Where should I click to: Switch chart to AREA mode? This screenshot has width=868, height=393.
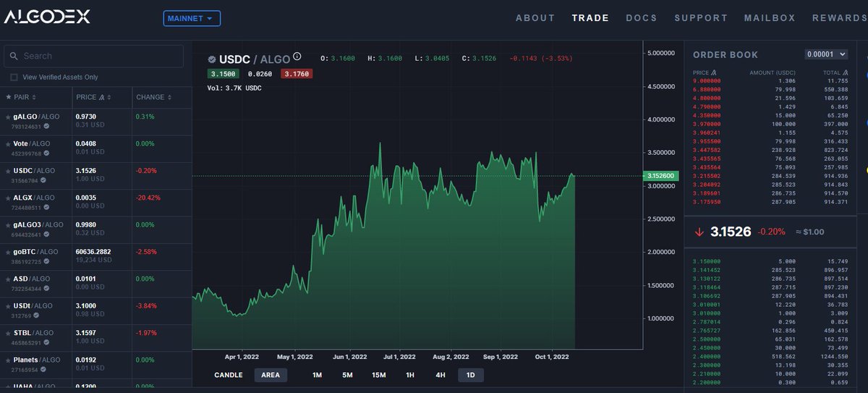271,375
